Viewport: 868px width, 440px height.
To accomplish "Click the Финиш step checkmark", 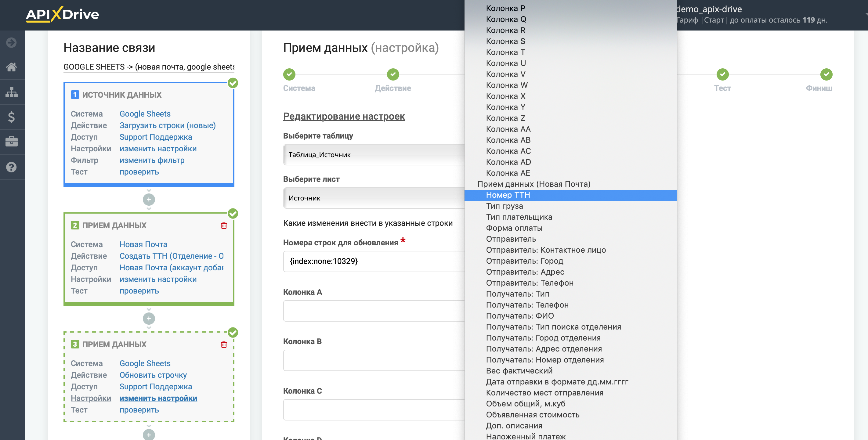I will point(826,74).
